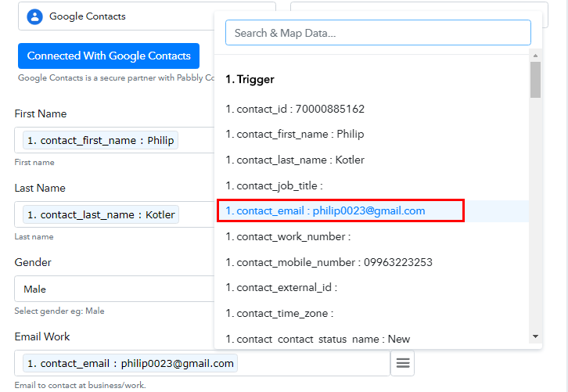Click the mapped contact_first_name : Philip tag
This screenshot has height=392, width=568.
point(100,140)
